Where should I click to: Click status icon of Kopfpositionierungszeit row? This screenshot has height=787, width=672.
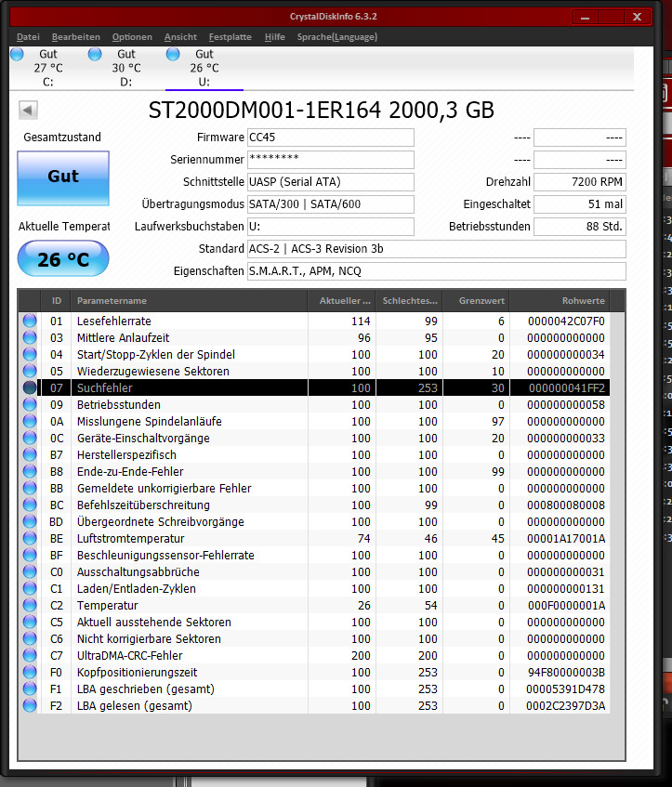tap(30, 672)
